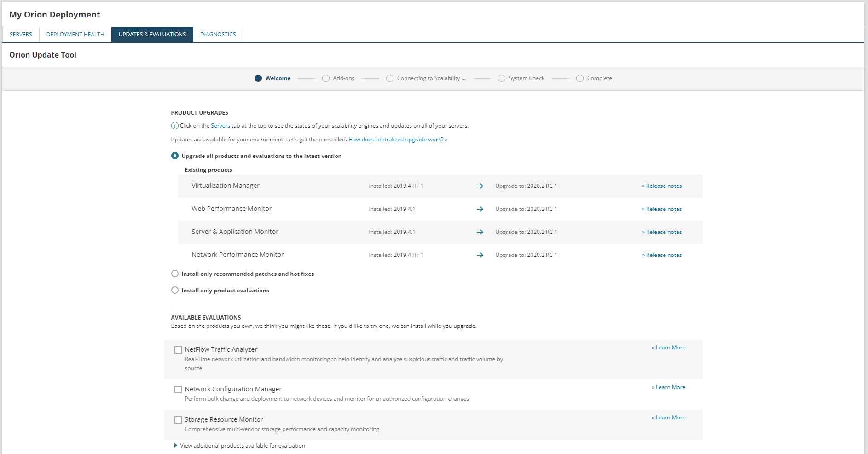Check the Network Configuration Manager box

pos(178,390)
